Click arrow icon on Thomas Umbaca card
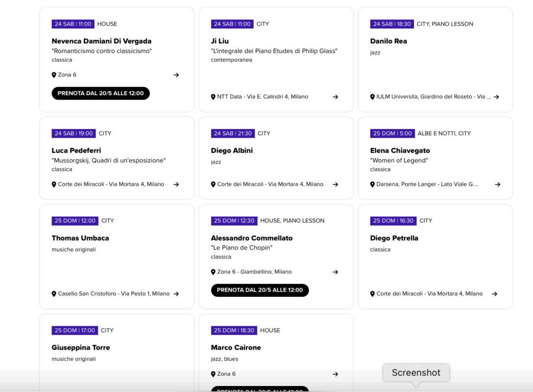Viewport: 533px width, 392px height. 176,294
